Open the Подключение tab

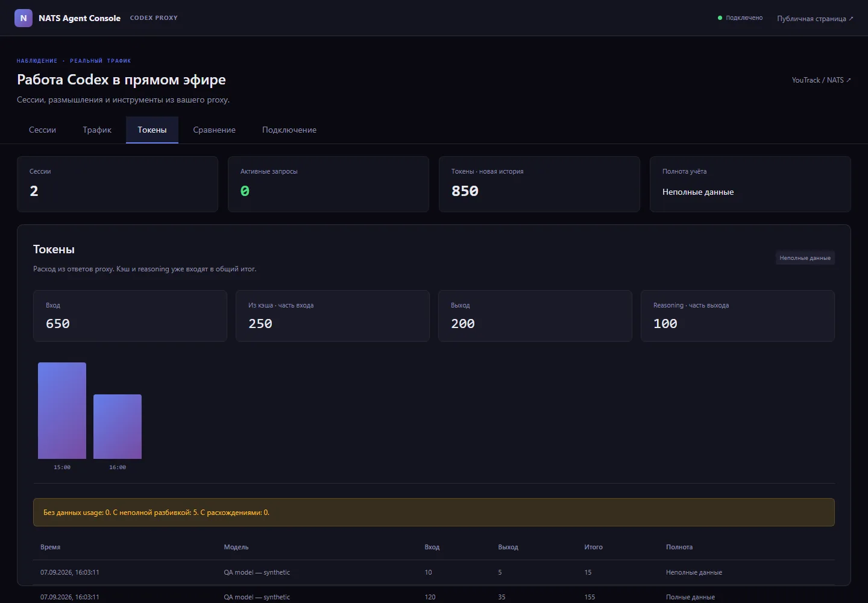[x=289, y=130]
